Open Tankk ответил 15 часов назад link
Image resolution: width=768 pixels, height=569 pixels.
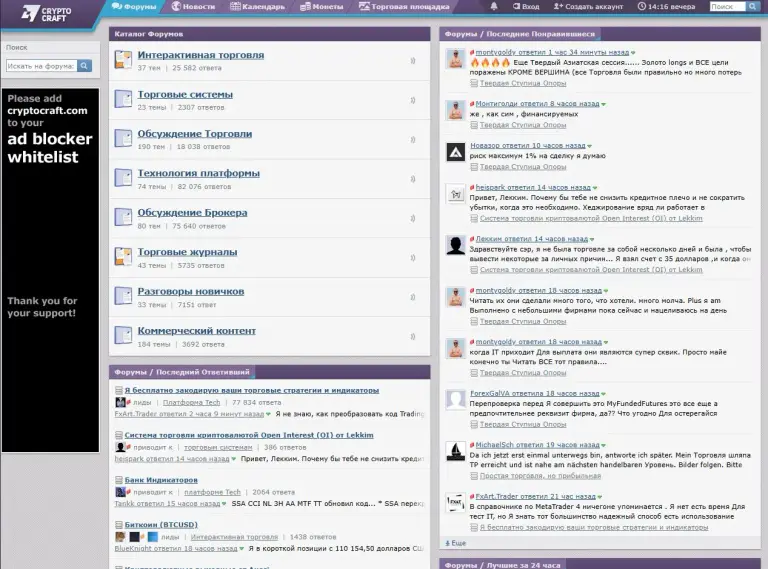(x=167, y=503)
